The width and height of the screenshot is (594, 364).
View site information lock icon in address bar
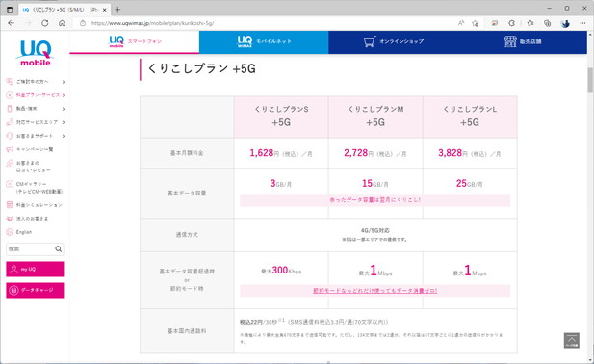(x=83, y=23)
